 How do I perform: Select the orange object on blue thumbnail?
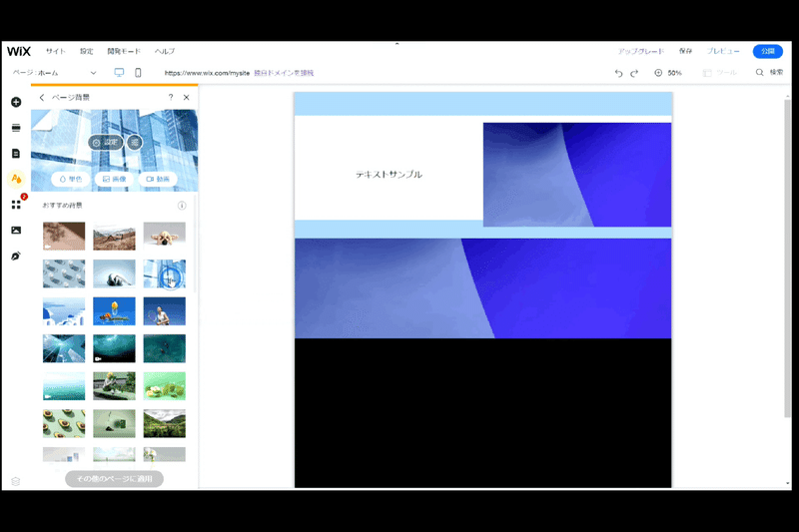114,311
